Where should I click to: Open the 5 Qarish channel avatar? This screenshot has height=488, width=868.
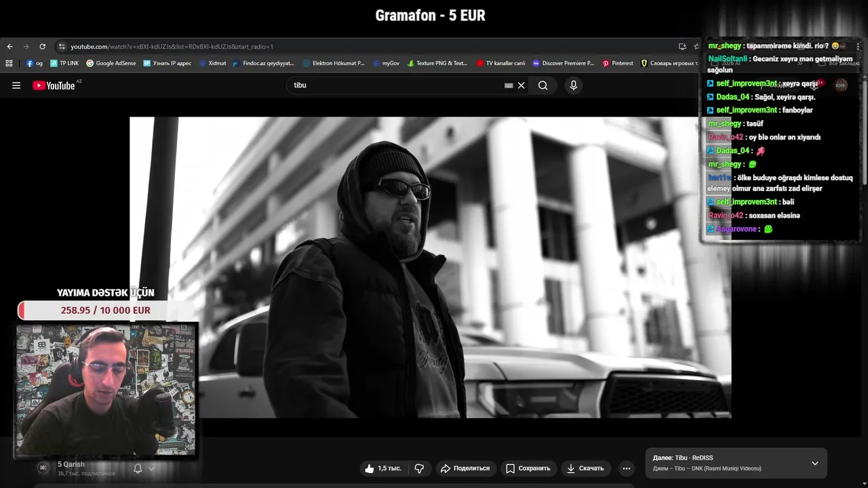43,468
